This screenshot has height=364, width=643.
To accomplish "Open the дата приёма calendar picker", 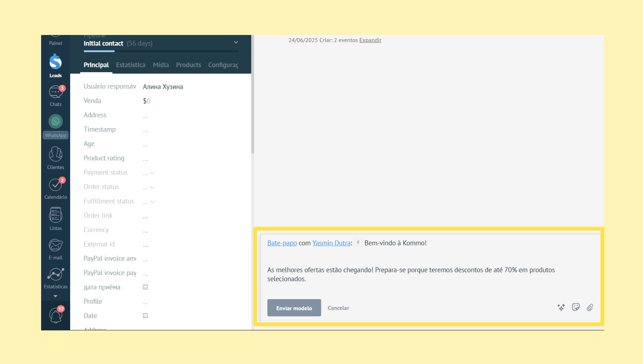I will pos(145,287).
